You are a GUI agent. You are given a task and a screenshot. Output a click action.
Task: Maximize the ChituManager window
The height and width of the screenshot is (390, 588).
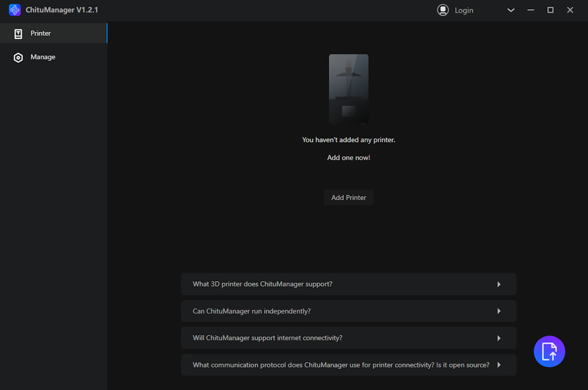point(550,10)
